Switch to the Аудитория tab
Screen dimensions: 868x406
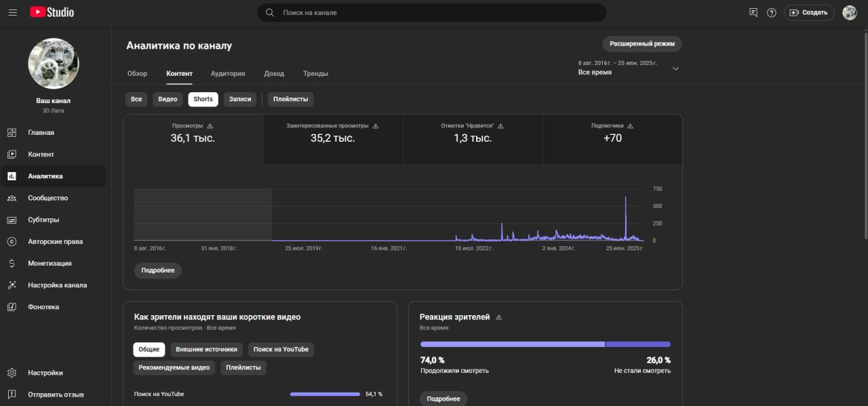pos(228,73)
